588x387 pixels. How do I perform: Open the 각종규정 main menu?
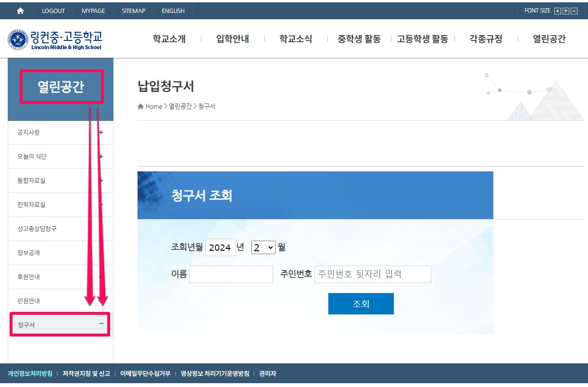(486, 39)
